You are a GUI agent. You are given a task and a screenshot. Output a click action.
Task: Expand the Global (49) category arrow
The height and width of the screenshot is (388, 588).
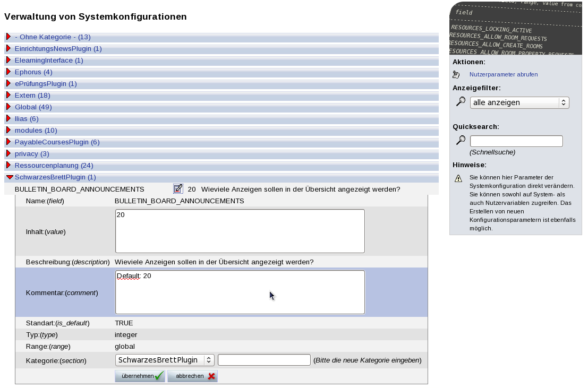point(8,107)
